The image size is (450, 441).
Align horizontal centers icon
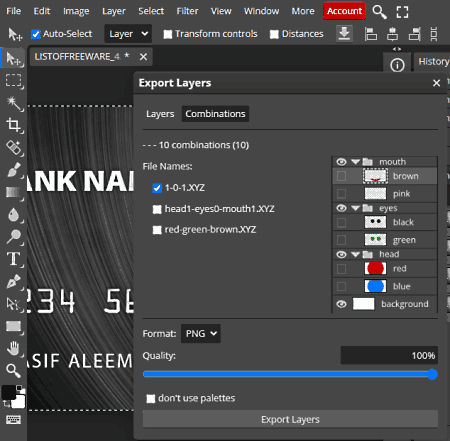[x=392, y=34]
